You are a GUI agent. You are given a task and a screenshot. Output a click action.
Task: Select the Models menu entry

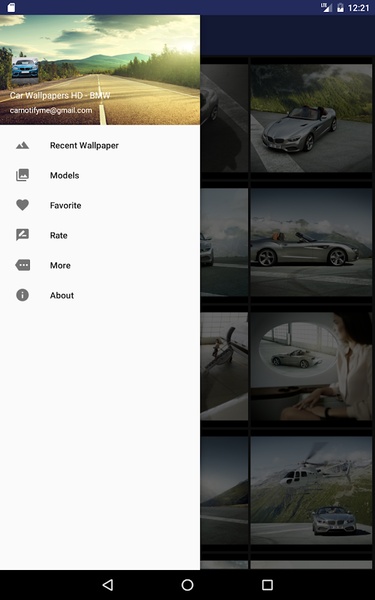coord(100,175)
